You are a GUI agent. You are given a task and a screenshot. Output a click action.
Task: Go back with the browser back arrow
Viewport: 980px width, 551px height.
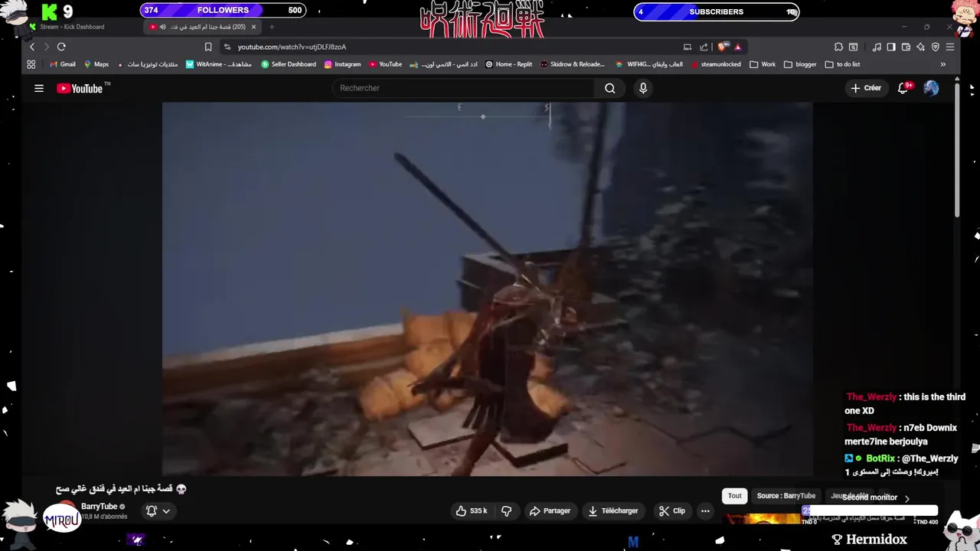tap(31, 47)
